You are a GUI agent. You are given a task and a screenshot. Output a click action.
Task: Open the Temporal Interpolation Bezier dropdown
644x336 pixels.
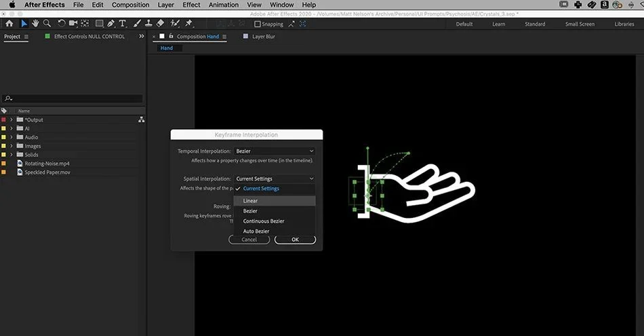275,151
